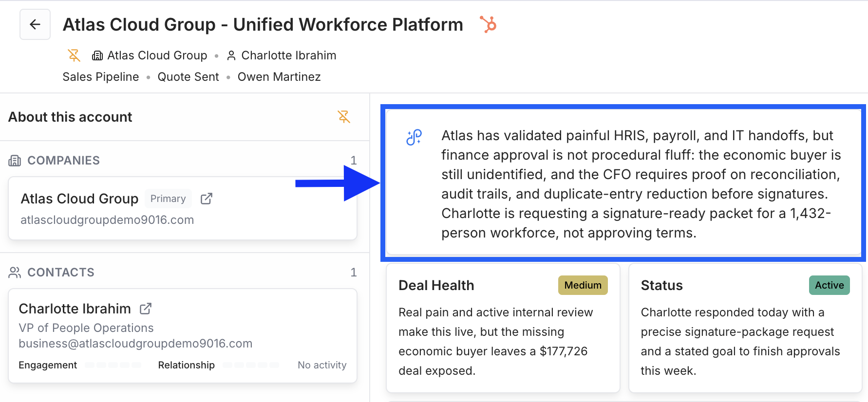Open Charlotte Ibrahim in the header
Viewport: 868px width, 402px height.
[289, 55]
